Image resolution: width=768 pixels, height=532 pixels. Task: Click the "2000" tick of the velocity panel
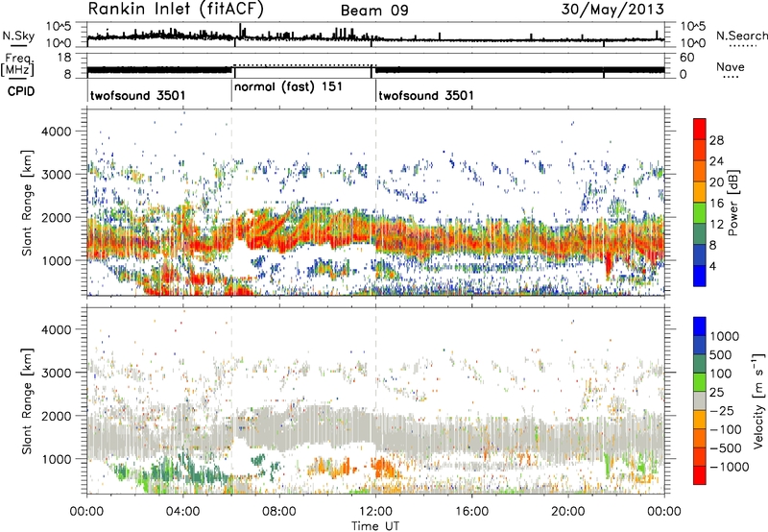coord(56,416)
